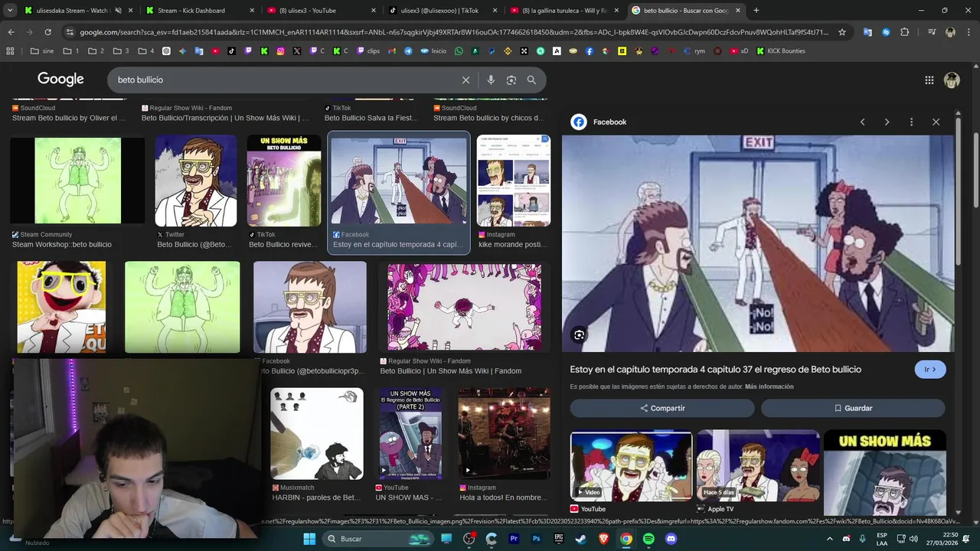
Task: Go to Google home via the logo
Action: click(60, 80)
